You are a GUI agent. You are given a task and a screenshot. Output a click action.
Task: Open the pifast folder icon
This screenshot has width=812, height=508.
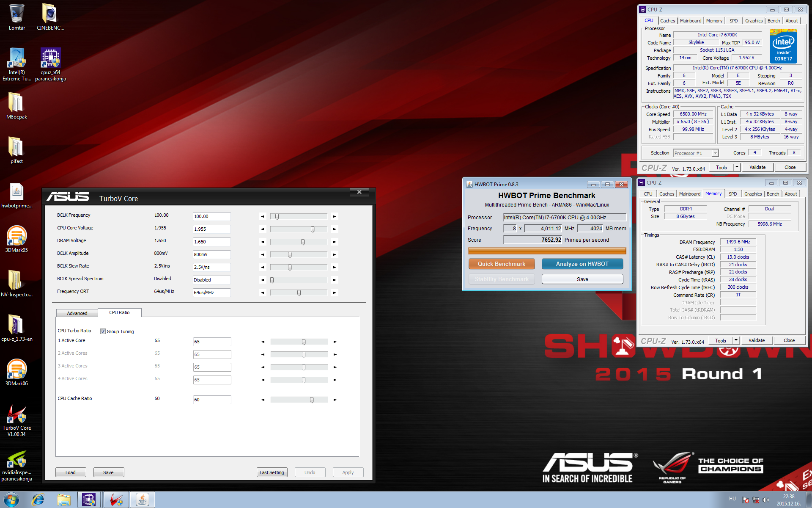click(x=16, y=150)
